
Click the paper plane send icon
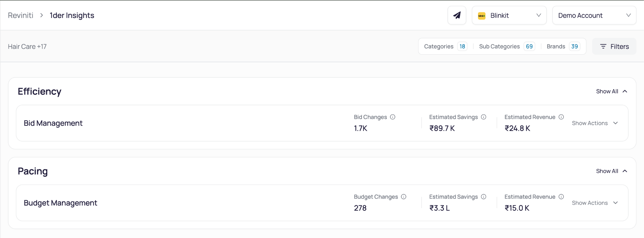(457, 15)
